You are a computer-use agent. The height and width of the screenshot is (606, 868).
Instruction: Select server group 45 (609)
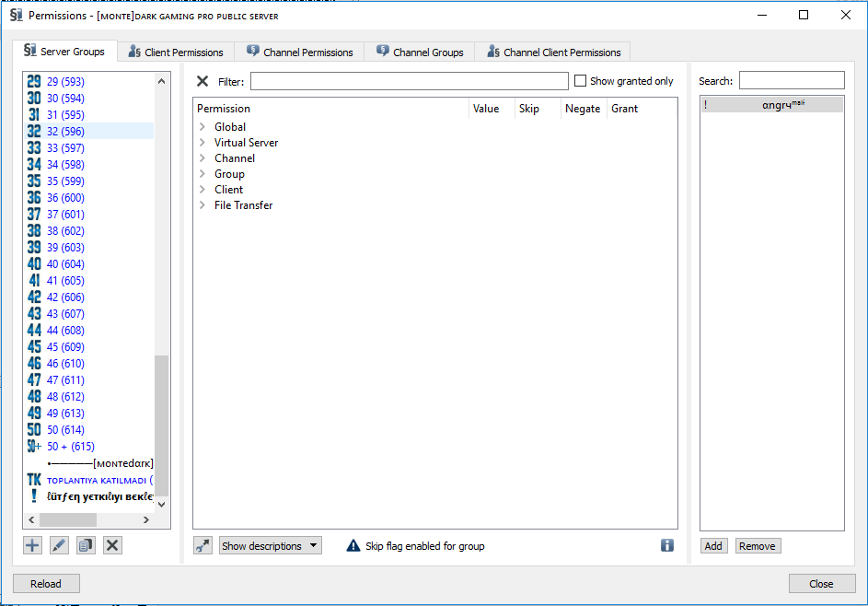coord(90,347)
